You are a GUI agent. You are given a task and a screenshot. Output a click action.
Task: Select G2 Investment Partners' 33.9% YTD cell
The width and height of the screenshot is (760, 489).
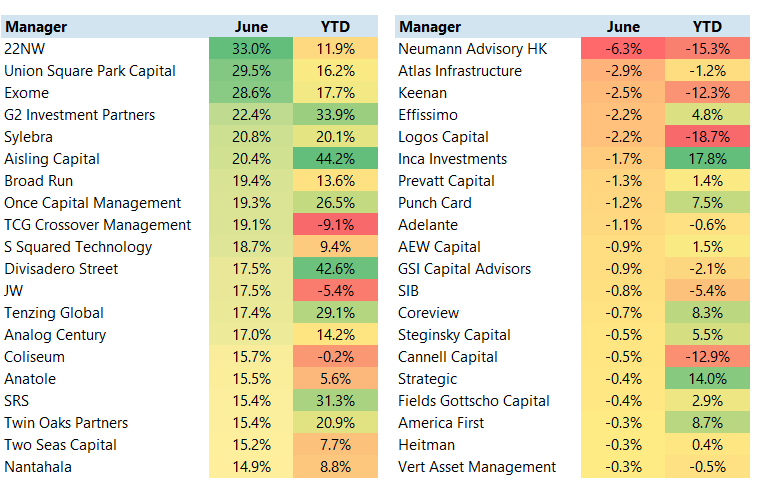[335, 115]
